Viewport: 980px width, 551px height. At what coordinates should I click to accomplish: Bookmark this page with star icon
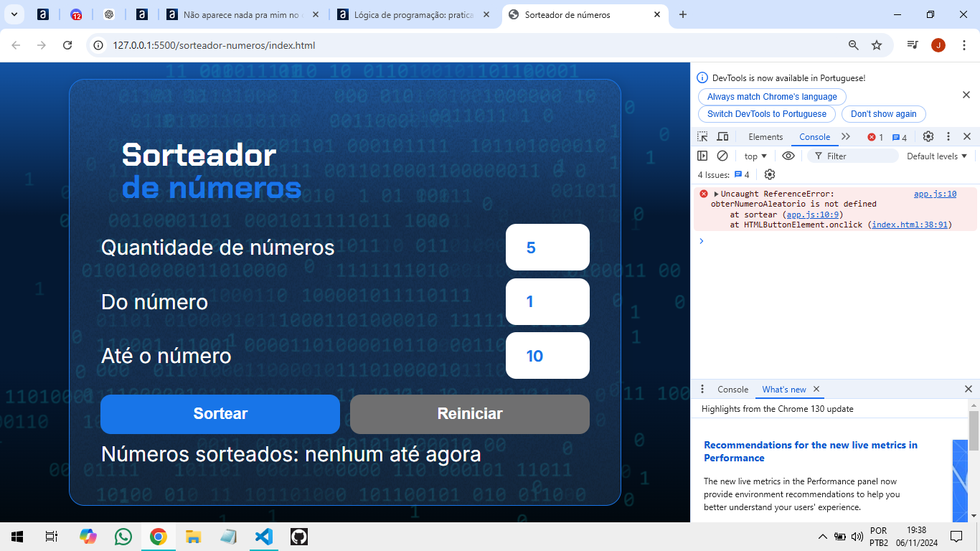pyautogui.click(x=877, y=45)
